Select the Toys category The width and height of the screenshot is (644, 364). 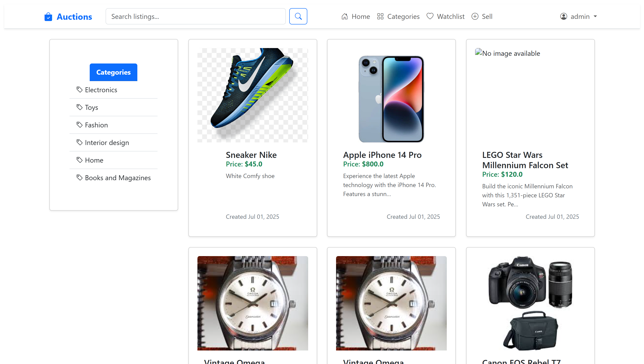(91, 107)
